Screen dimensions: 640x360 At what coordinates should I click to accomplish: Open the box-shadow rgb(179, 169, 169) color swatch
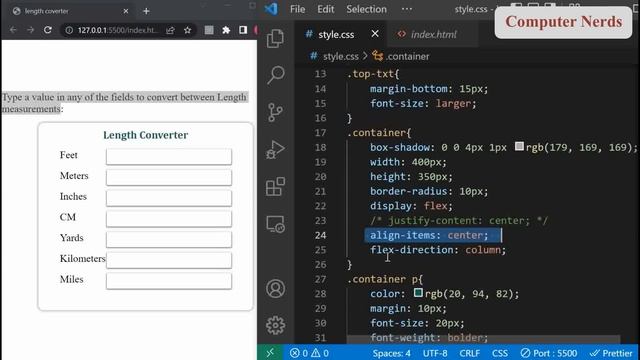coord(519,146)
